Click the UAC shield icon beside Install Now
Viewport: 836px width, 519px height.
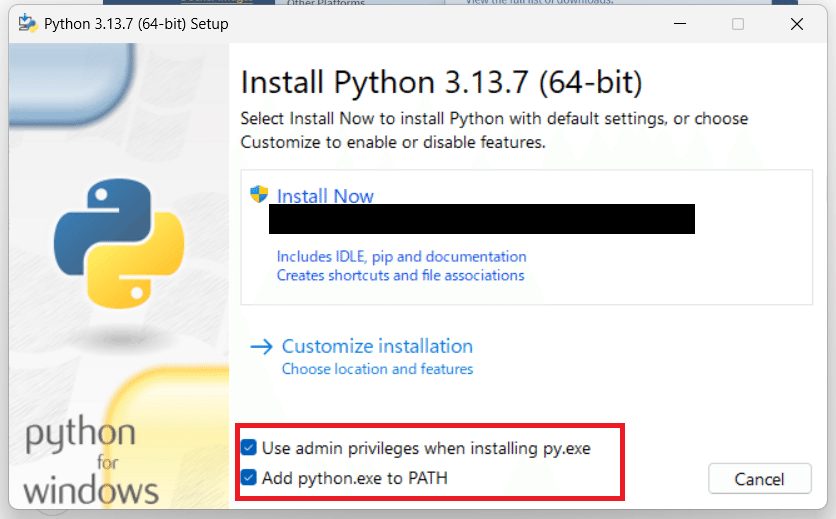coord(260,195)
